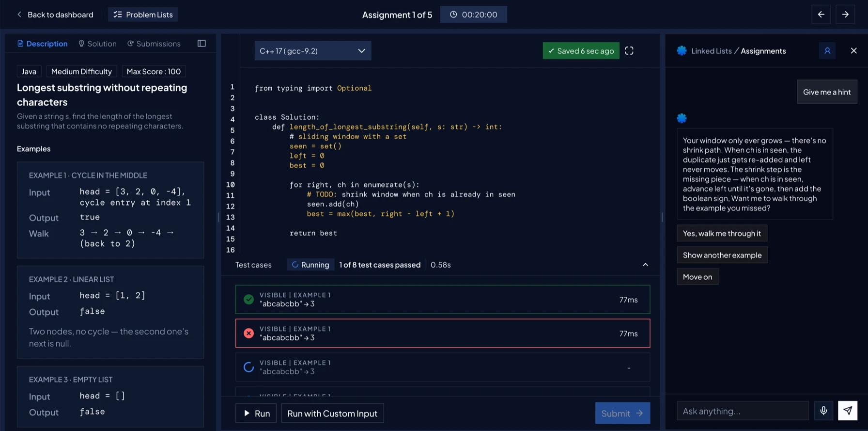Click the 0.58s runtime value
This screenshot has height=431, width=868.
[441, 265]
